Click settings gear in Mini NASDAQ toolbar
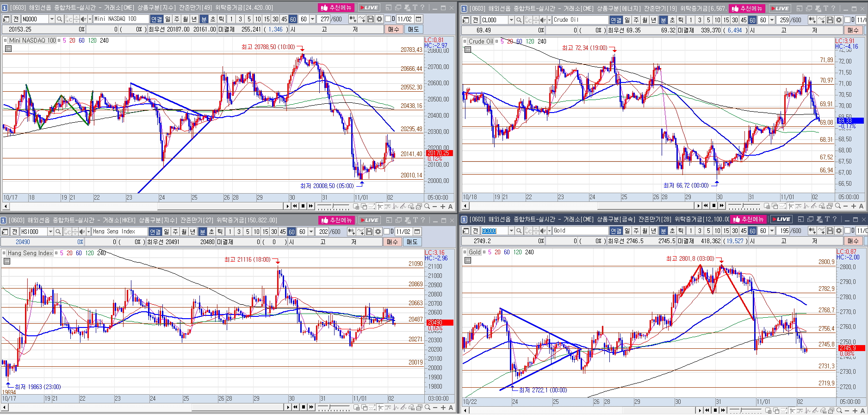868x415 pixels. 379,19
